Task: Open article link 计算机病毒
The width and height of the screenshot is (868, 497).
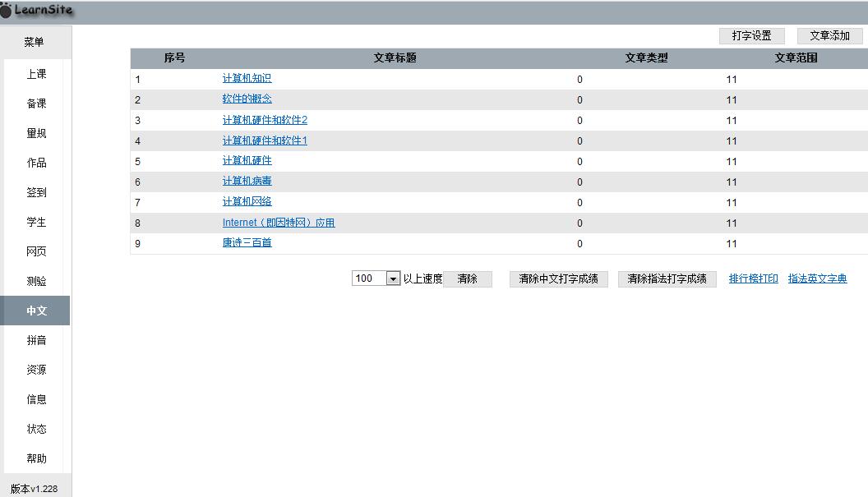Action: [x=247, y=181]
